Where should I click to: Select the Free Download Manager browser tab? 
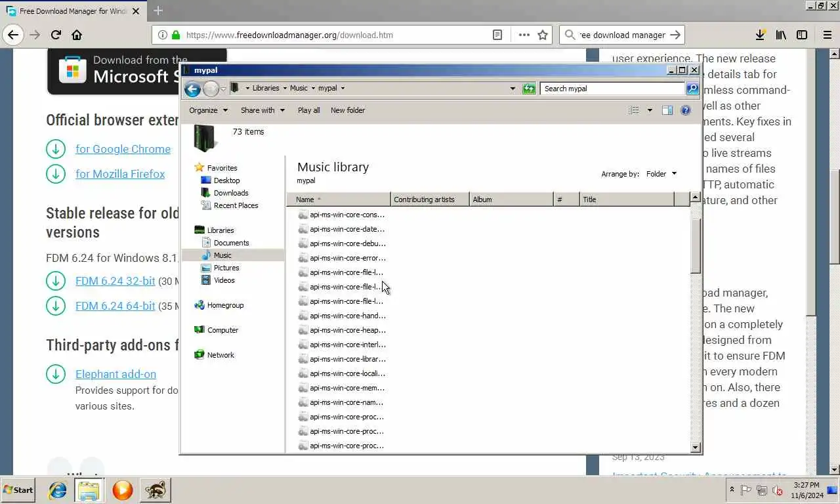[73, 11]
